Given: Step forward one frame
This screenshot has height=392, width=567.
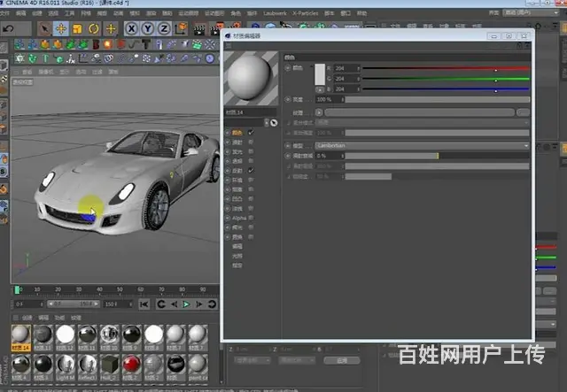Looking at the screenshot, I should [x=198, y=304].
